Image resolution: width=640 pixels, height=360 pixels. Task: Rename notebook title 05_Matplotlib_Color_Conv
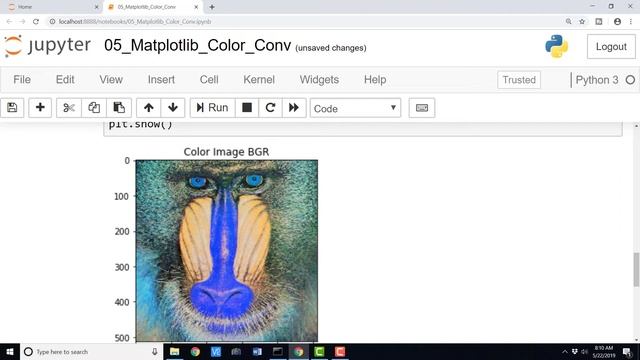(198, 45)
